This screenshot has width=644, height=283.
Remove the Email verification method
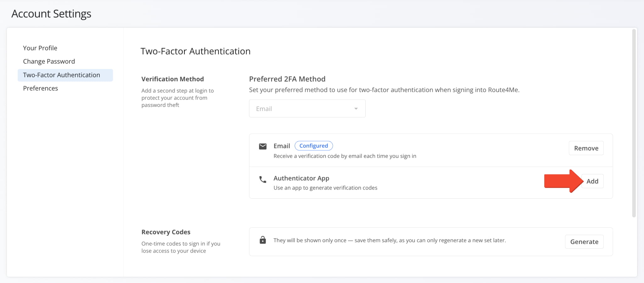pyautogui.click(x=586, y=148)
